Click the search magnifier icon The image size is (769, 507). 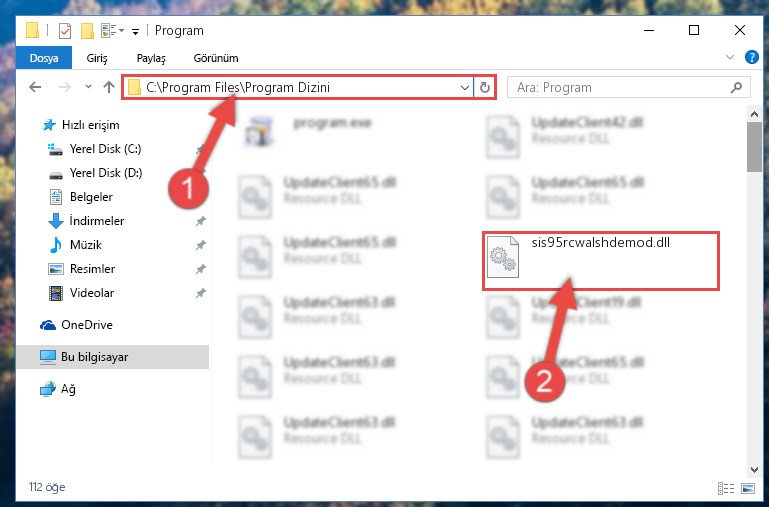[736, 87]
